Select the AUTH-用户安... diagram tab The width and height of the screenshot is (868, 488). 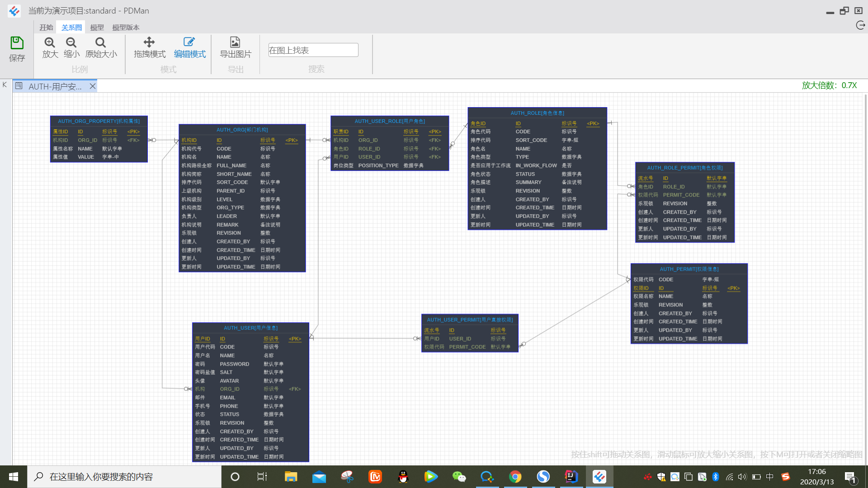coord(55,86)
